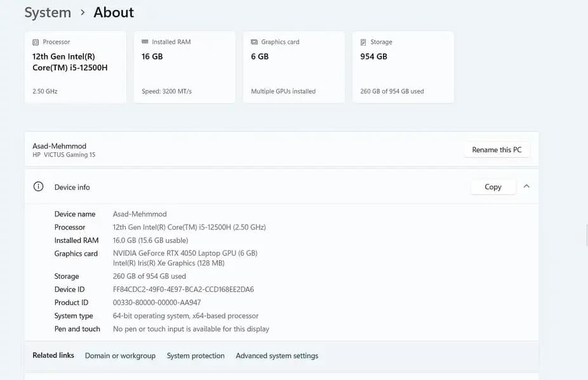Open Advanced system settings link
The width and height of the screenshot is (588, 380).
coord(277,356)
